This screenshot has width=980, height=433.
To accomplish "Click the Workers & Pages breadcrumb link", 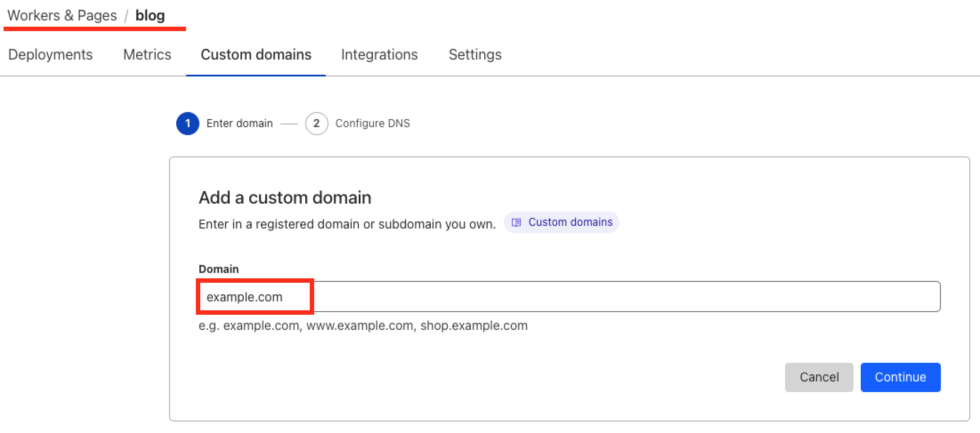I will point(62,15).
